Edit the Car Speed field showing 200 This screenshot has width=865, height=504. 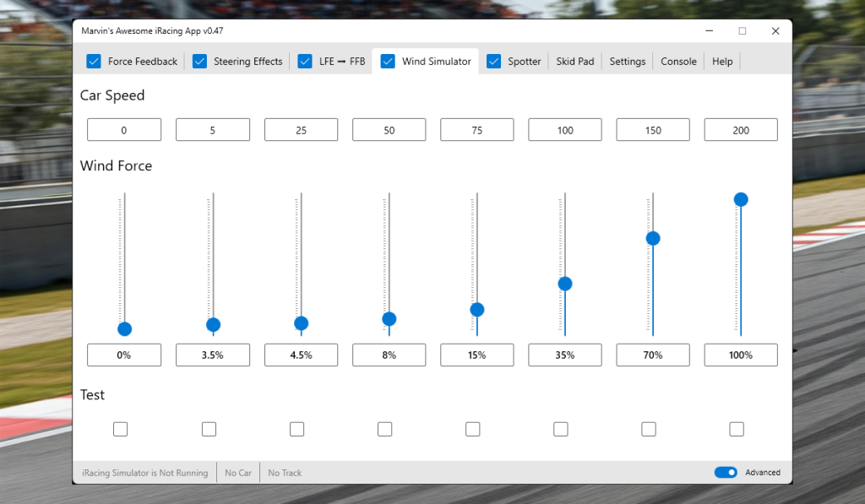pyautogui.click(x=741, y=129)
